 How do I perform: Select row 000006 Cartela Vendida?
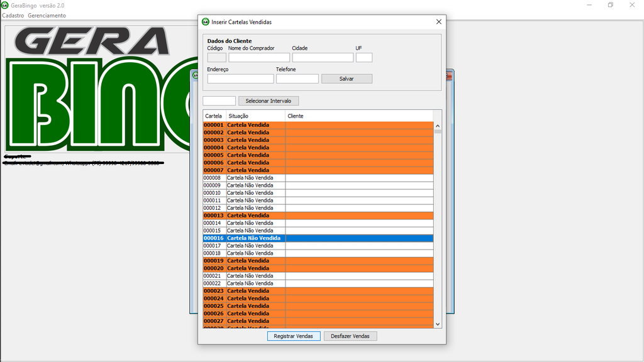click(x=318, y=163)
